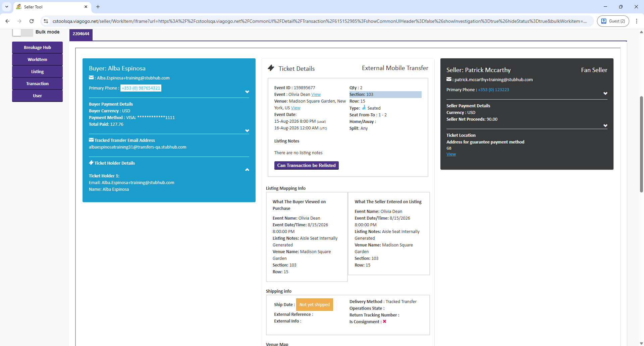This screenshot has height=346, width=644.
Task: Click the Can Transaction be Relisted button
Action: [306, 166]
